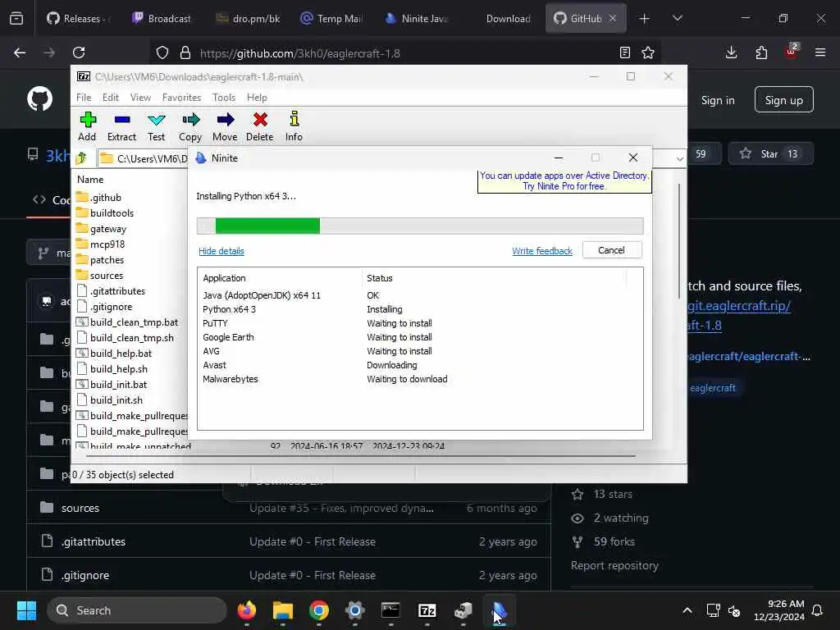This screenshot has height=630, width=840.
Task: Reload the GitHub page
Action: 79,52
